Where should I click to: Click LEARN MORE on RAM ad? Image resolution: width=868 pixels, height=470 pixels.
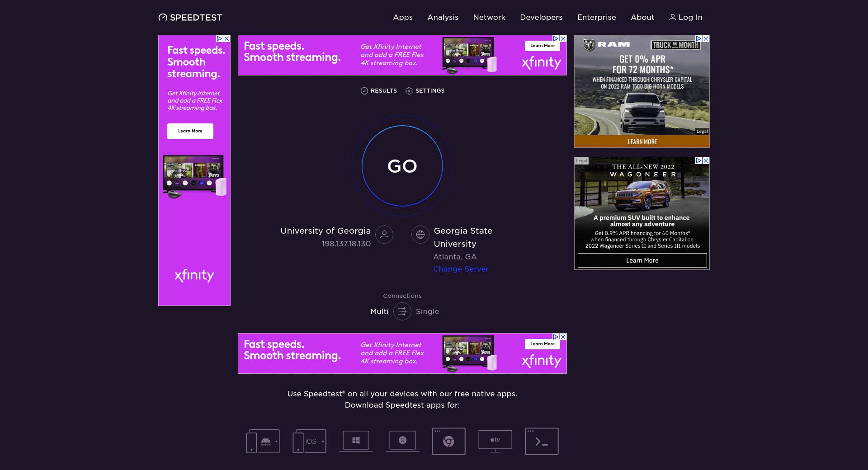coord(642,141)
